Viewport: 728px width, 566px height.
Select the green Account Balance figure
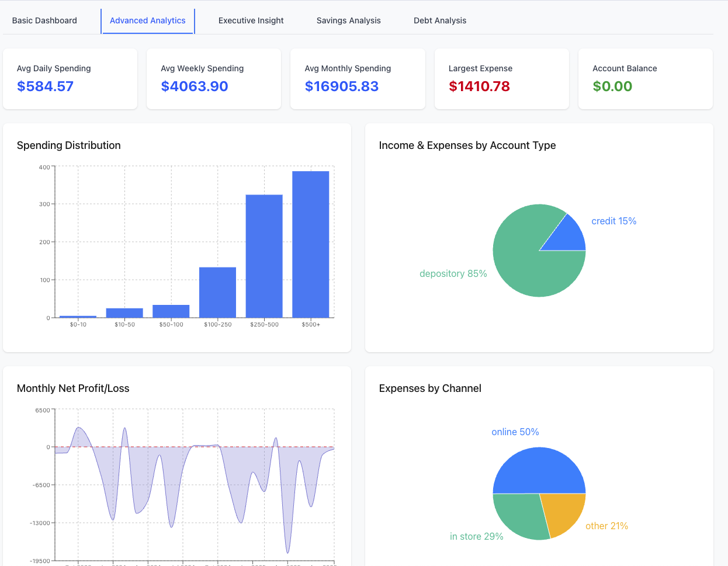(x=612, y=86)
